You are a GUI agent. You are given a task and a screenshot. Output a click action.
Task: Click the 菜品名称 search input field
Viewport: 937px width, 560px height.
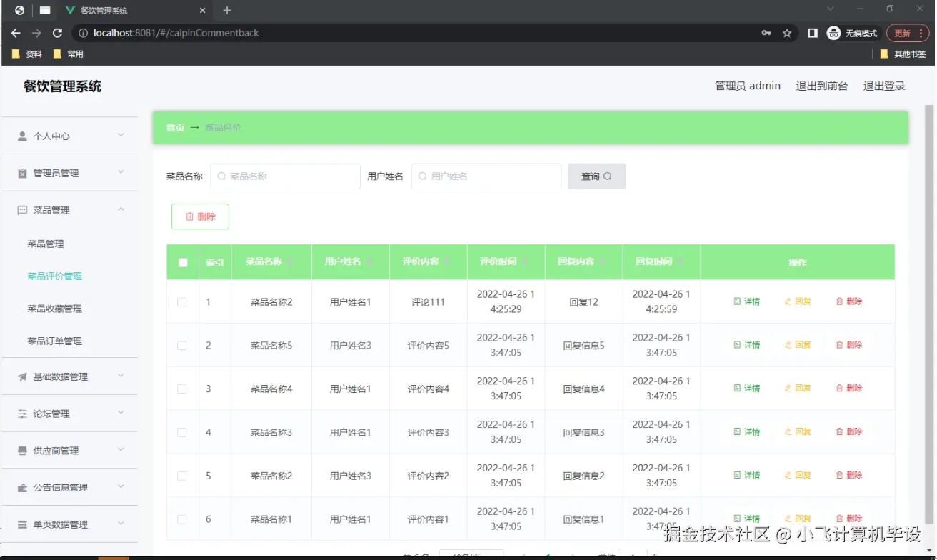[285, 176]
